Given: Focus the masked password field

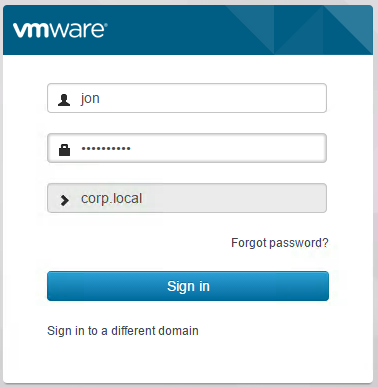Looking at the screenshot, I should (x=187, y=148).
